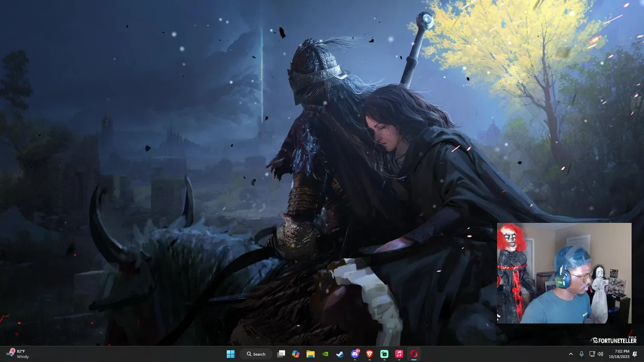Open Apple Music from the taskbar
The height and width of the screenshot is (362, 644).
point(399,354)
